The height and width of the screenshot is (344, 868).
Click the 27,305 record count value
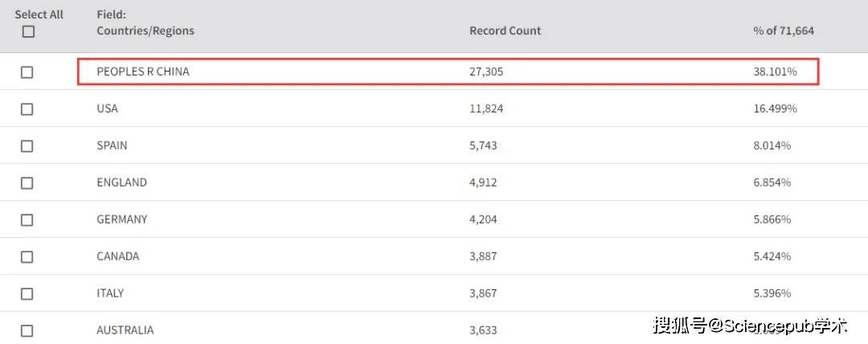[x=486, y=72]
